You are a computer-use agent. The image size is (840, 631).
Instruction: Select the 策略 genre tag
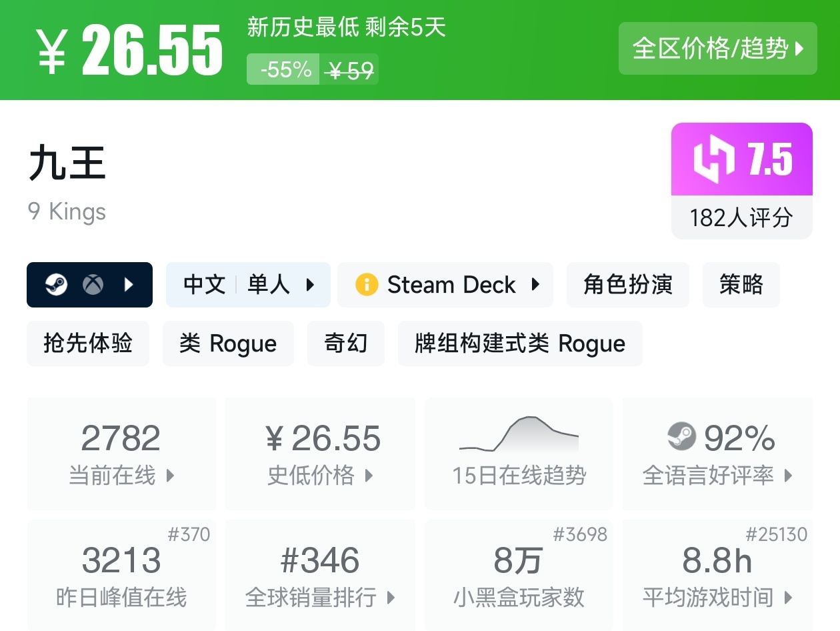click(741, 285)
